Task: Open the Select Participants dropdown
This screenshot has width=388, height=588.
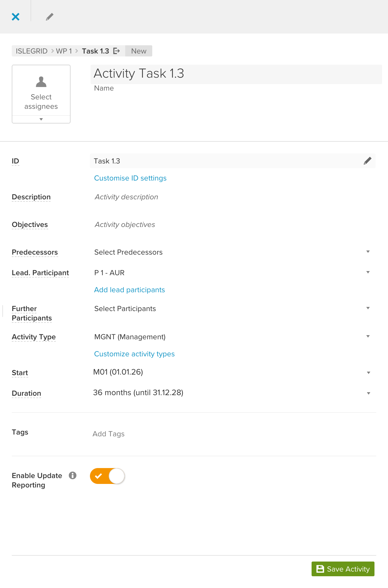Action: pos(232,308)
